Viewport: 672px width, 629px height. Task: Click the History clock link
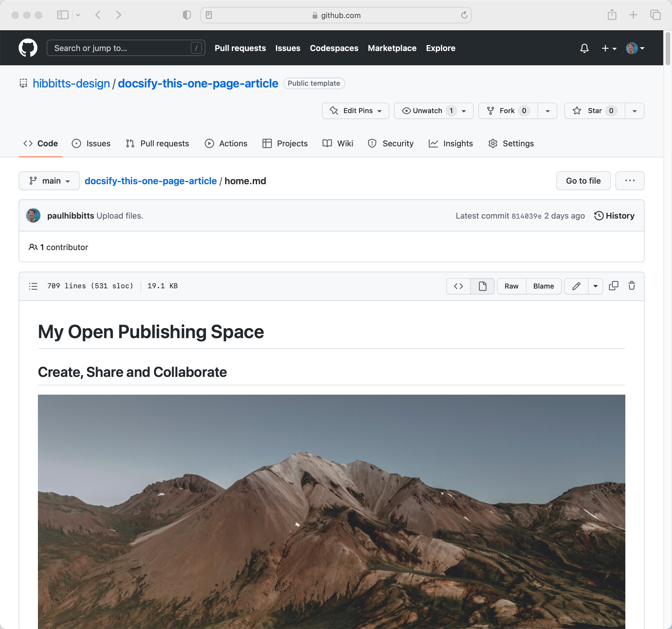coord(614,215)
